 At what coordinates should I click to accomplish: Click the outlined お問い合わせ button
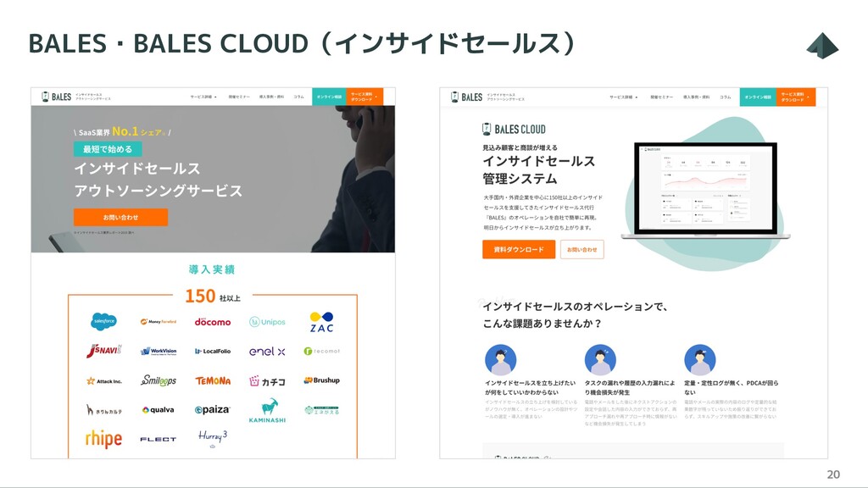[x=581, y=250]
